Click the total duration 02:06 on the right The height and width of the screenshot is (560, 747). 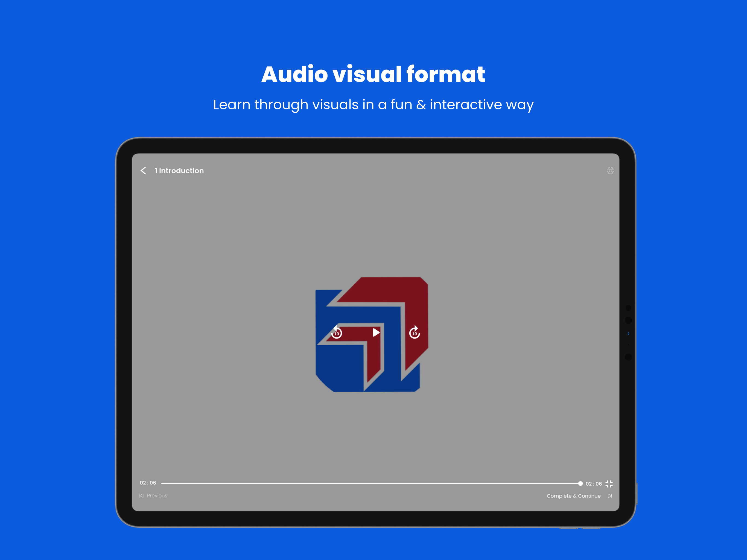pos(594,484)
